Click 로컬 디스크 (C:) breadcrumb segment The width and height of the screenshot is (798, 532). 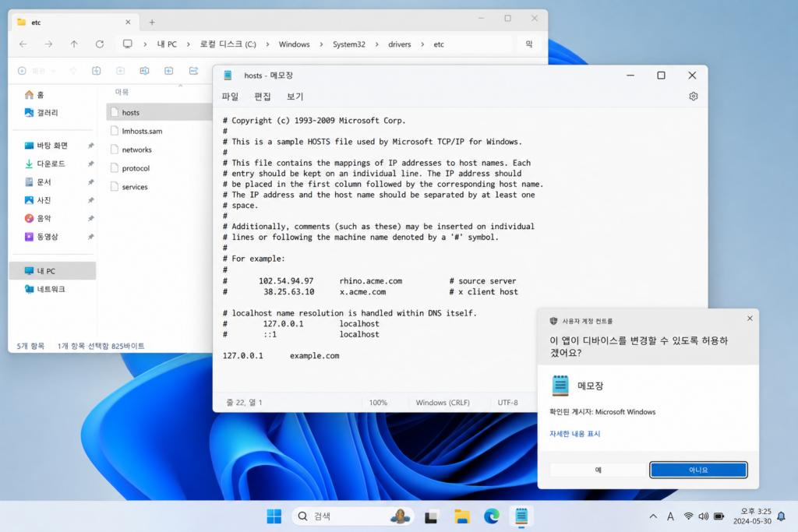(x=228, y=44)
